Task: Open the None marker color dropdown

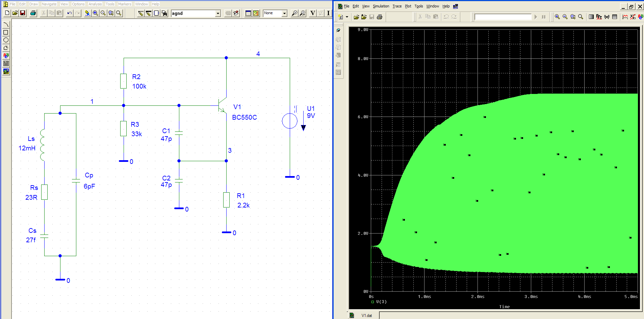Action: coord(284,13)
